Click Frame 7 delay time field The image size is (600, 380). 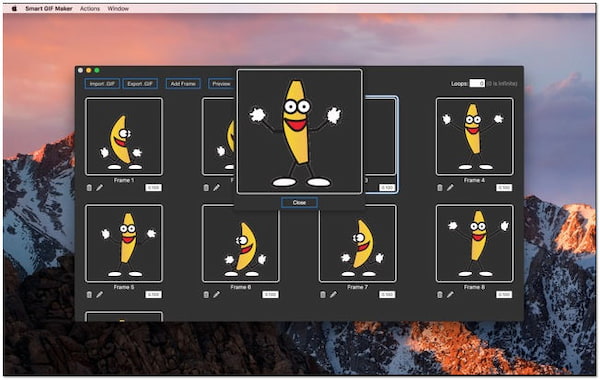387,294
